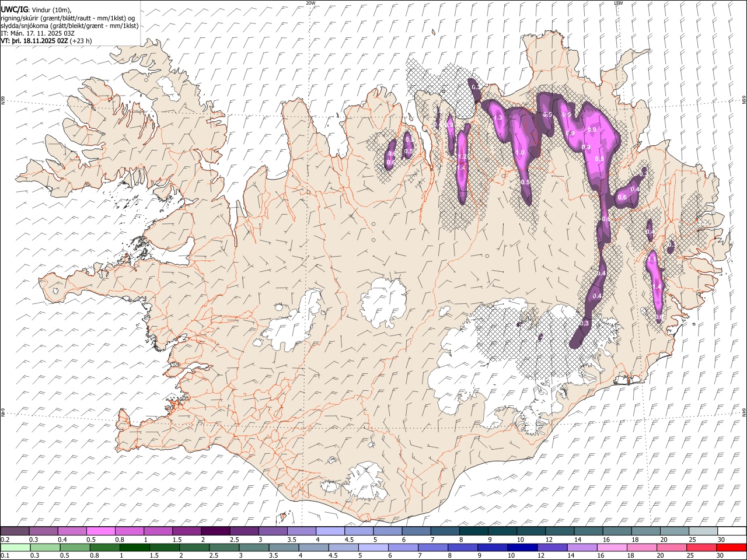The width and height of the screenshot is (747, 560).
Task: Click the violet swatch between 12 and 14 in the lower legend row
Action: click(x=551, y=547)
